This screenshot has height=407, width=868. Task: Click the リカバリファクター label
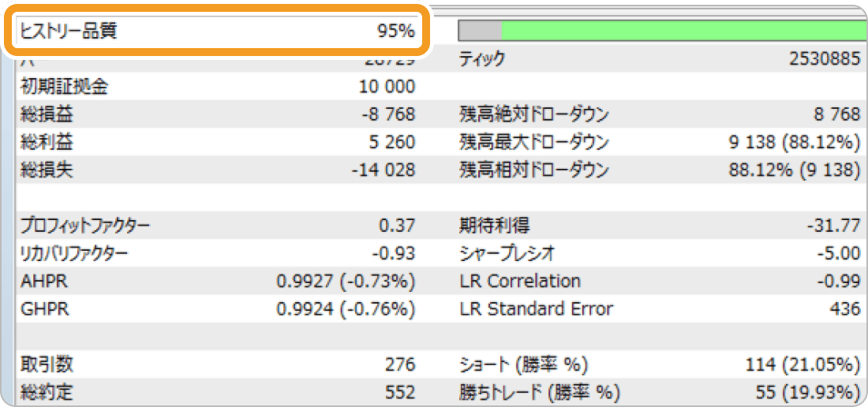coord(74,253)
